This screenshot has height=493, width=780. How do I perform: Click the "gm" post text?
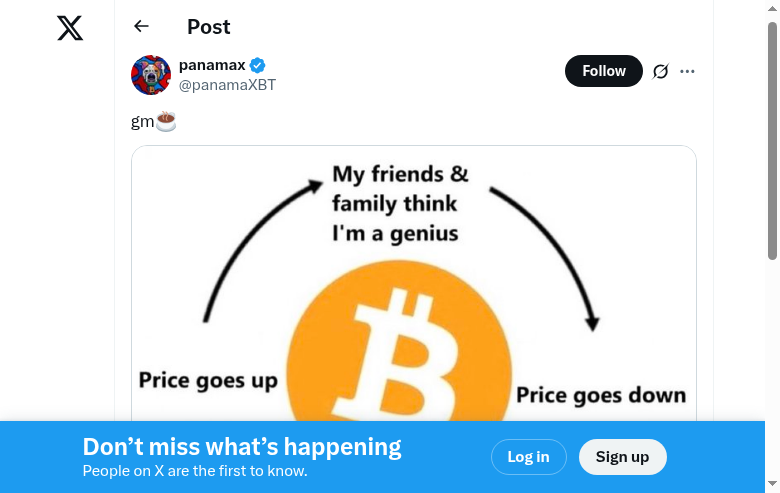pos(142,122)
